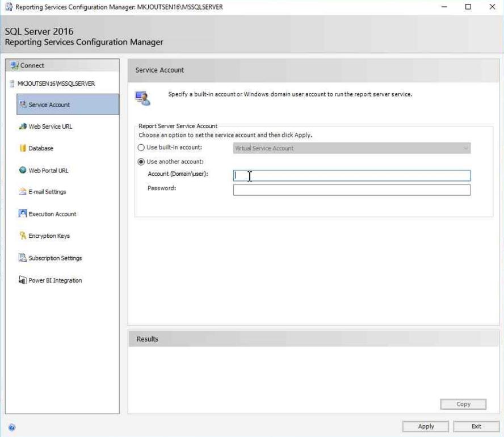The height and width of the screenshot is (437, 504).
Task: Open the Execution Account page
Action: (52, 214)
